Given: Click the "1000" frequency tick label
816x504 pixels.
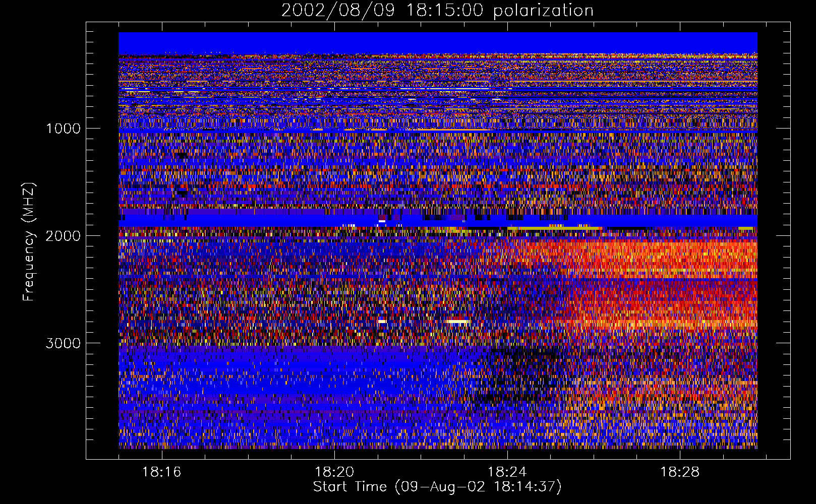Looking at the screenshot, I should click(x=63, y=129).
